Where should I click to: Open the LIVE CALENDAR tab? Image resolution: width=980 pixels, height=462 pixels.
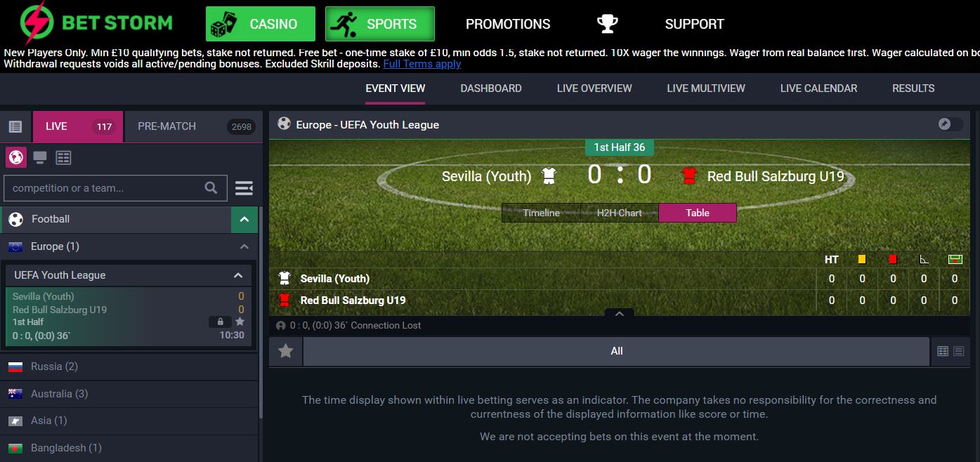tap(818, 88)
